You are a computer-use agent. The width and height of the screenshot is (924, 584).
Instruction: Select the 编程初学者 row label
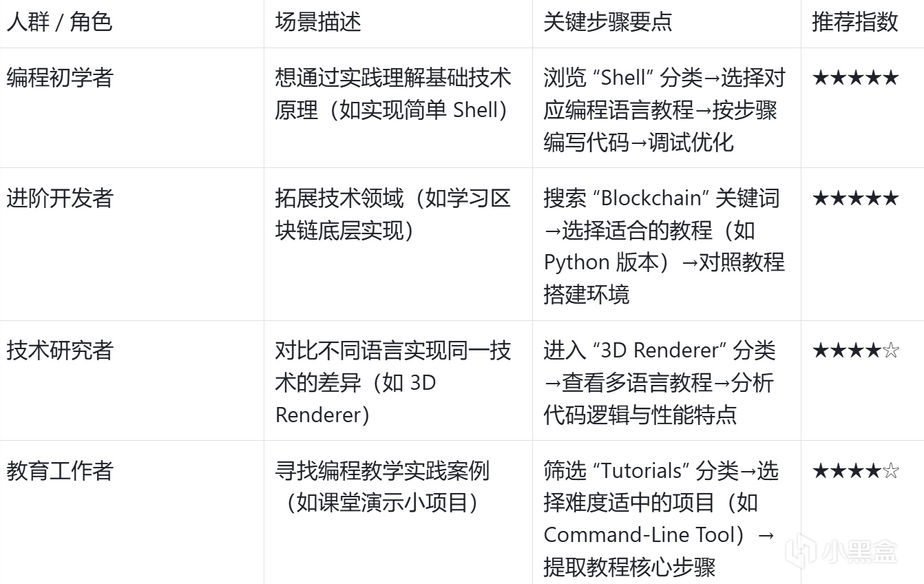[x=59, y=78]
